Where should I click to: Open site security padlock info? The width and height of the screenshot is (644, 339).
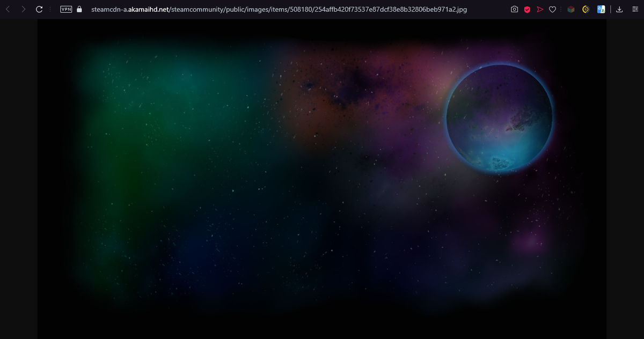[x=79, y=9]
